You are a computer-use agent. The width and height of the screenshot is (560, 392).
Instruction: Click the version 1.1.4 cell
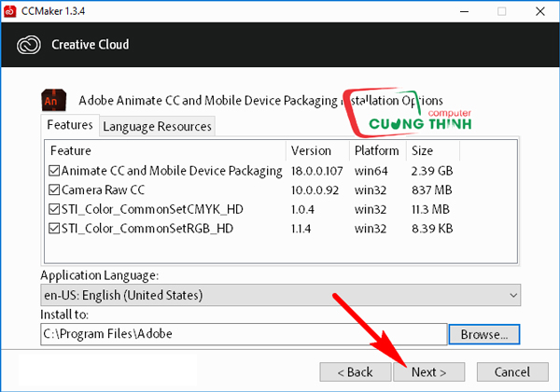click(301, 229)
